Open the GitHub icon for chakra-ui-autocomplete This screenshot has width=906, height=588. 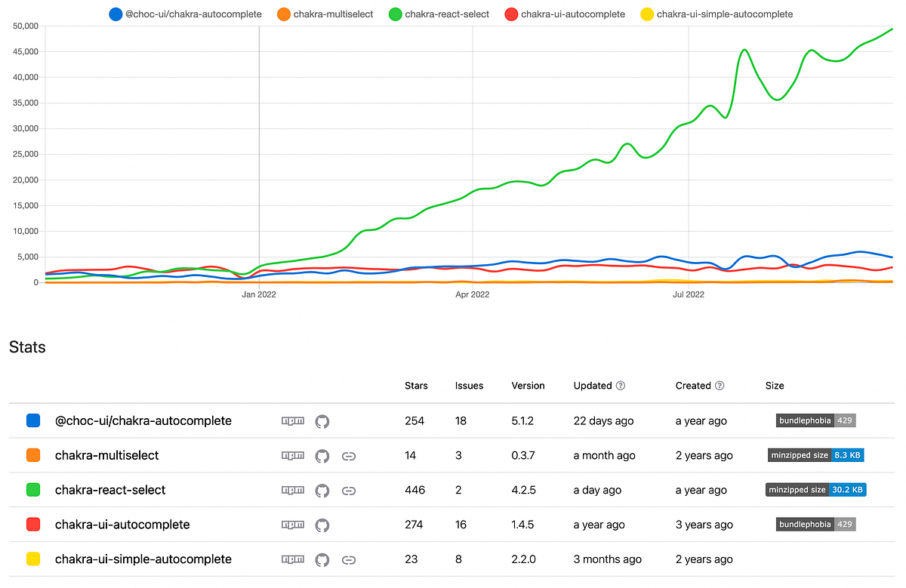point(322,525)
